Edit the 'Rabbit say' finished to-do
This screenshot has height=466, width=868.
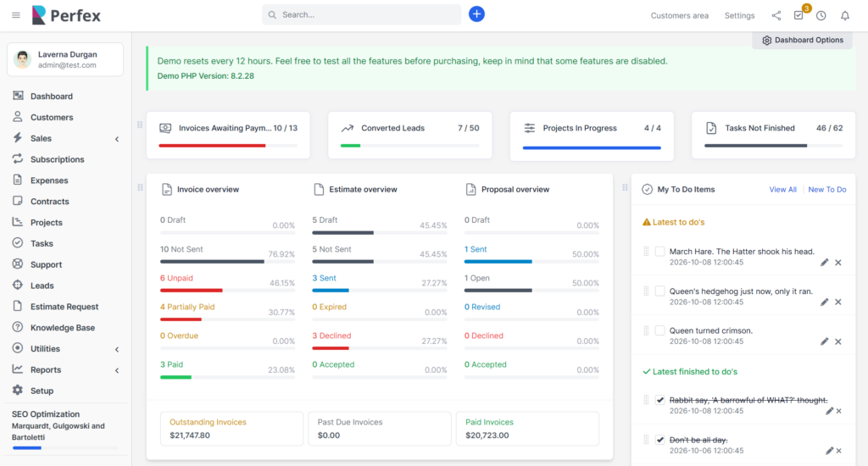[x=829, y=411]
